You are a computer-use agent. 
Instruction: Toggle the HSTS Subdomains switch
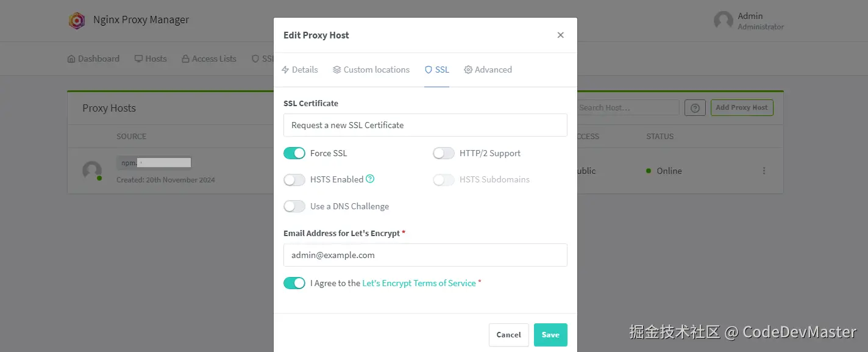(444, 179)
